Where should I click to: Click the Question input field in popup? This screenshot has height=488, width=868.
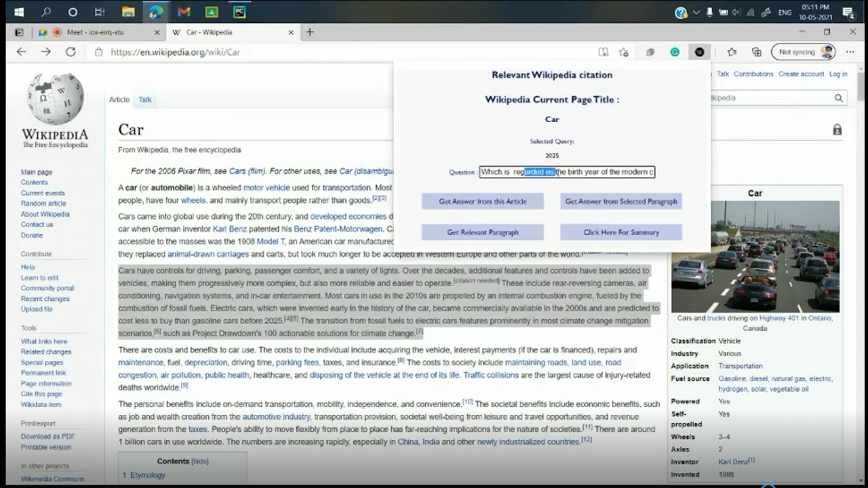(x=567, y=172)
